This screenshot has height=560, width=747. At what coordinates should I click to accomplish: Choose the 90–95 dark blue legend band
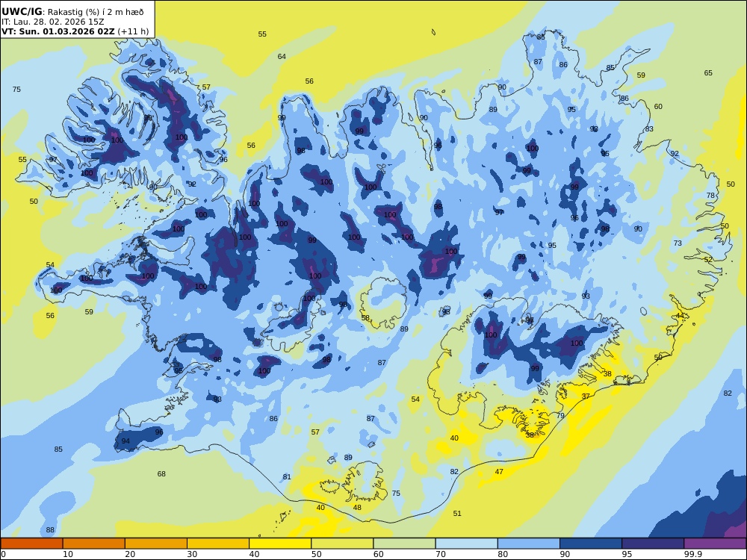(591, 544)
